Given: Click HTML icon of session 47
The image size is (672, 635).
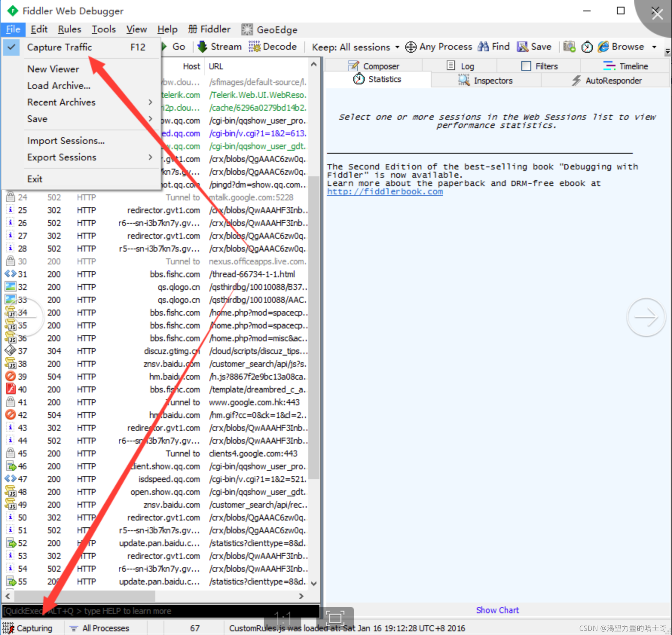Looking at the screenshot, I should point(10,479).
